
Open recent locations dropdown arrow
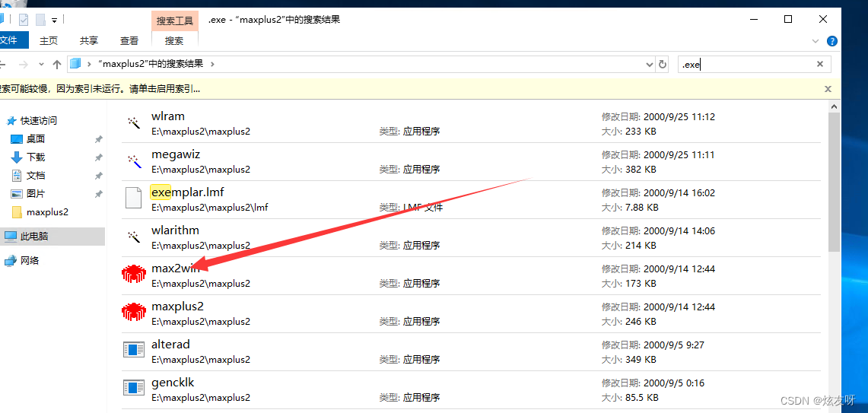tap(41, 65)
